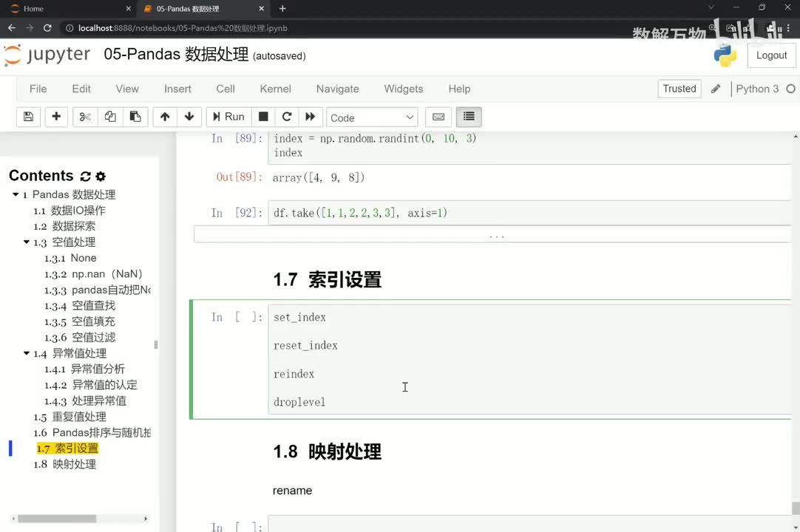The width and height of the screenshot is (800, 532).
Task: Click in the set_index code cell
Action: coord(529,359)
